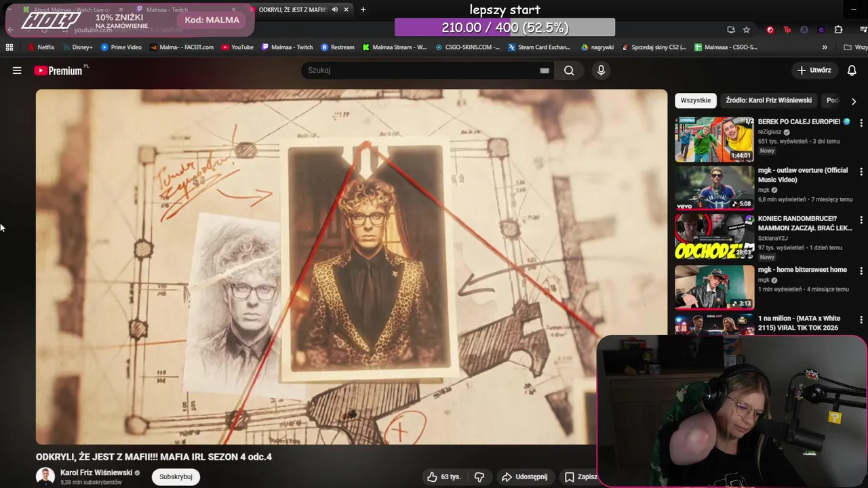Open the browser Extensions puzzle icon
The image size is (868, 488).
838,30
